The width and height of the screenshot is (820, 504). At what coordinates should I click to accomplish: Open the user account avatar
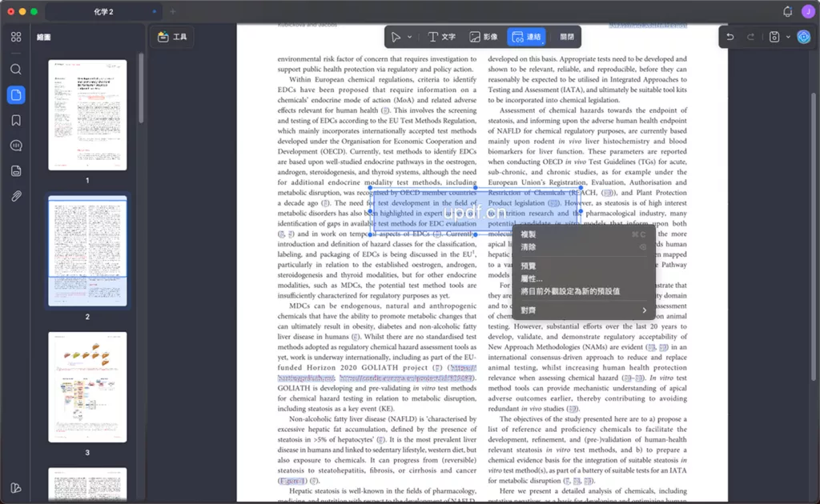pyautogui.click(x=808, y=12)
